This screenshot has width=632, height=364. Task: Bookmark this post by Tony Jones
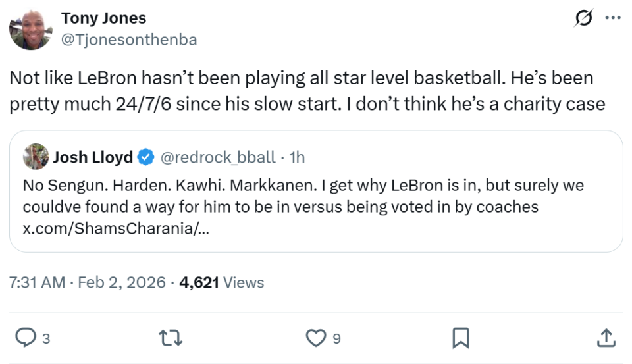[x=461, y=338]
